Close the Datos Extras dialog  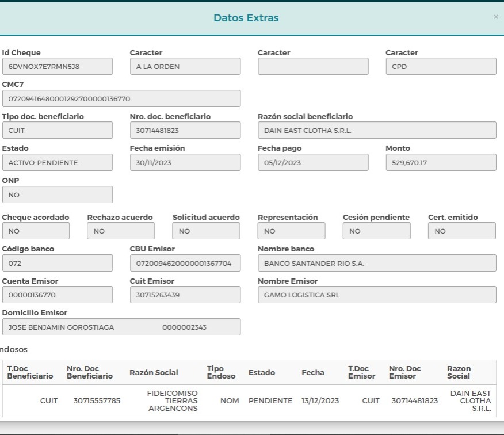point(496,17)
